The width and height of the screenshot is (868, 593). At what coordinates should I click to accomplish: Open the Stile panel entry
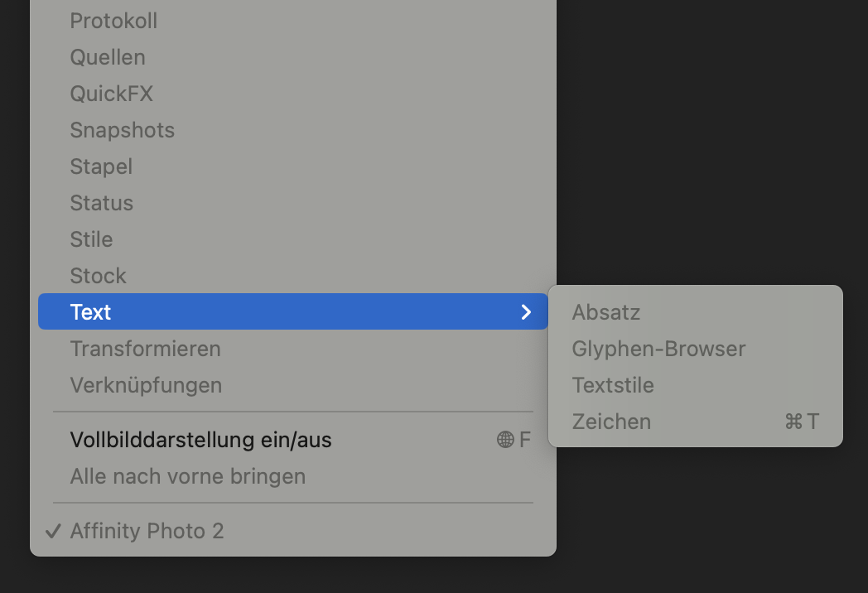(x=293, y=239)
